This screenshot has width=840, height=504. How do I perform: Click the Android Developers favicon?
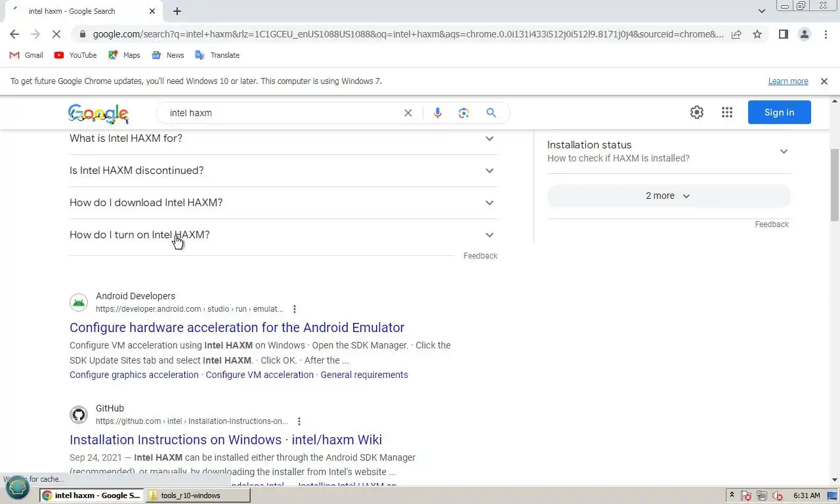tap(79, 303)
